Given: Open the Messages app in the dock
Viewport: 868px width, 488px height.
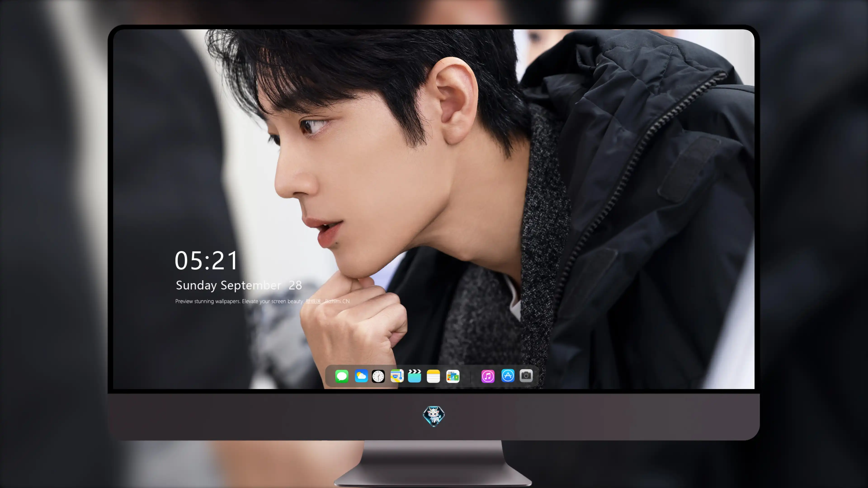Looking at the screenshot, I should click(x=342, y=376).
